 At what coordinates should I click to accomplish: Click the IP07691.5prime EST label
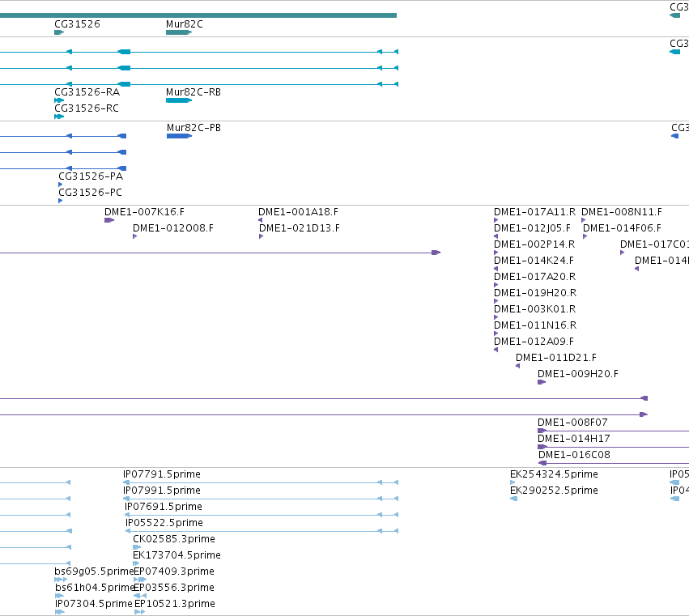coord(164,508)
